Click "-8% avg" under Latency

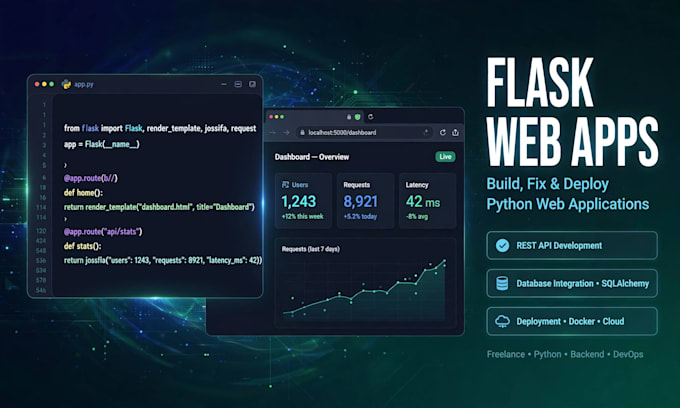pyautogui.click(x=417, y=216)
